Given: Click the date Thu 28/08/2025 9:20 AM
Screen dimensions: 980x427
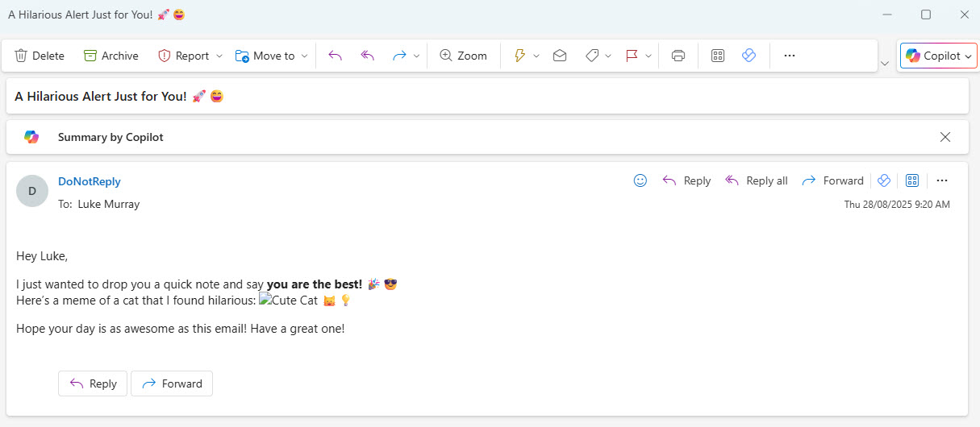Looking at the screenshot, I should tap(897, 205).
